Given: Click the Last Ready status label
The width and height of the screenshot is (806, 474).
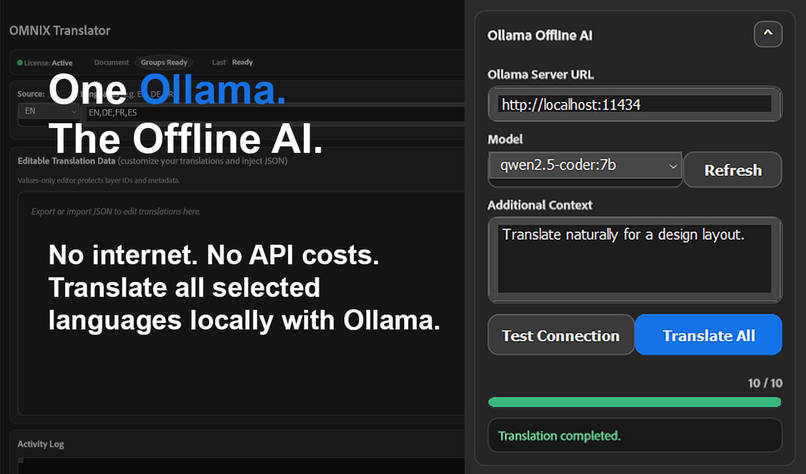Looking at the screenshot, I should [x=232, y=62].
